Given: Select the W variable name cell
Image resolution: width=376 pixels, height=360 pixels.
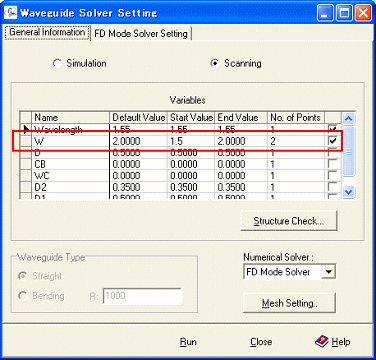Looking at the screenshot, I should tap(70, 141).
